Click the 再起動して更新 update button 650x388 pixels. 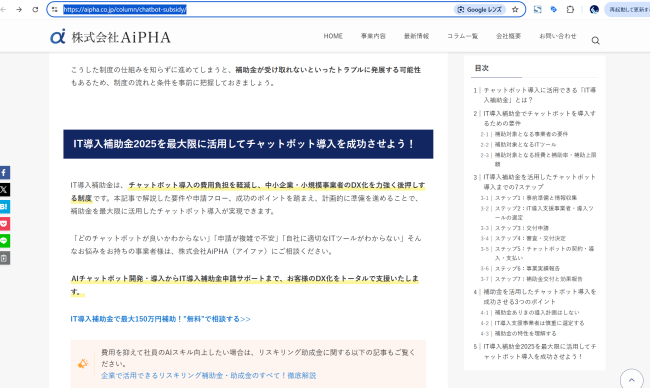627,10
